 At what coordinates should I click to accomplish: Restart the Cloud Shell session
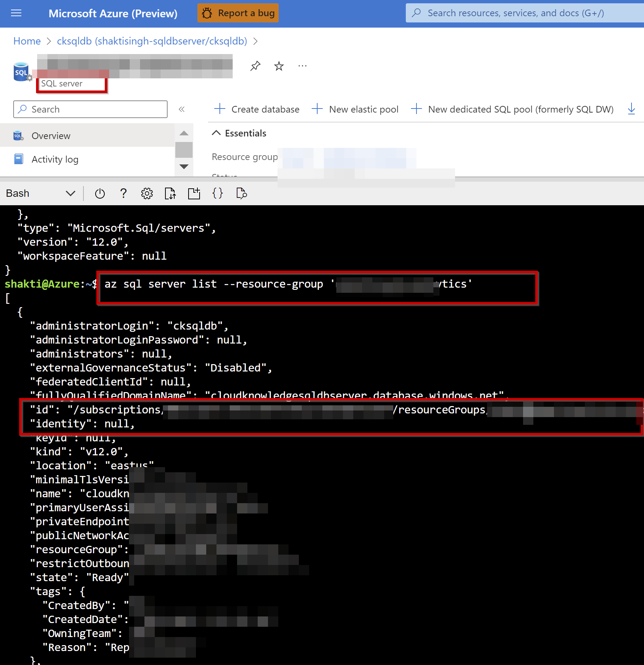coord(100,193)
